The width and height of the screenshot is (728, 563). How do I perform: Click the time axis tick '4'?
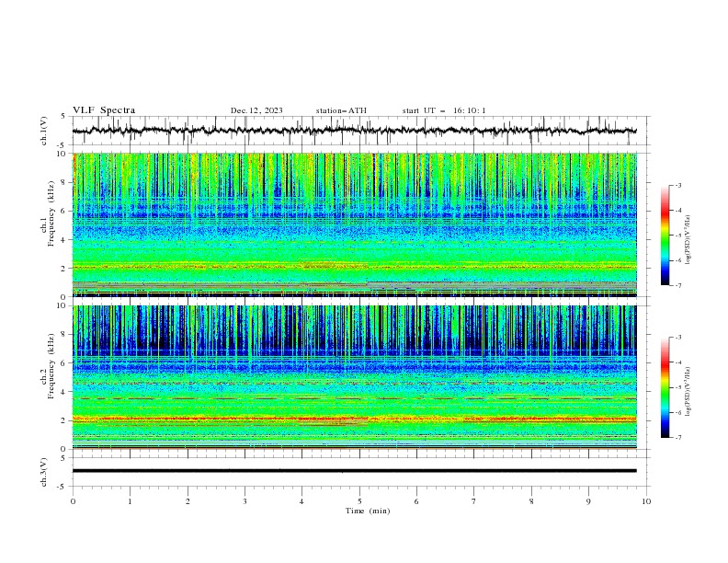301,501
